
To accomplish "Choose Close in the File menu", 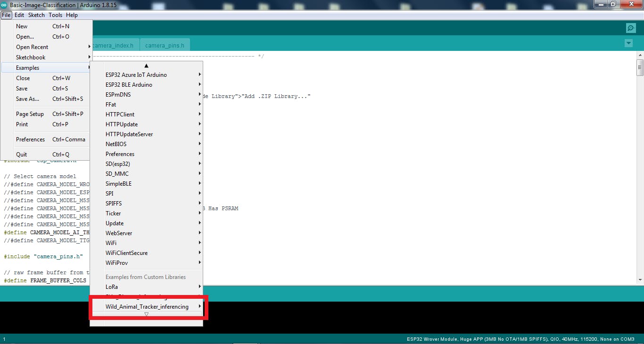I will (46, 78).
